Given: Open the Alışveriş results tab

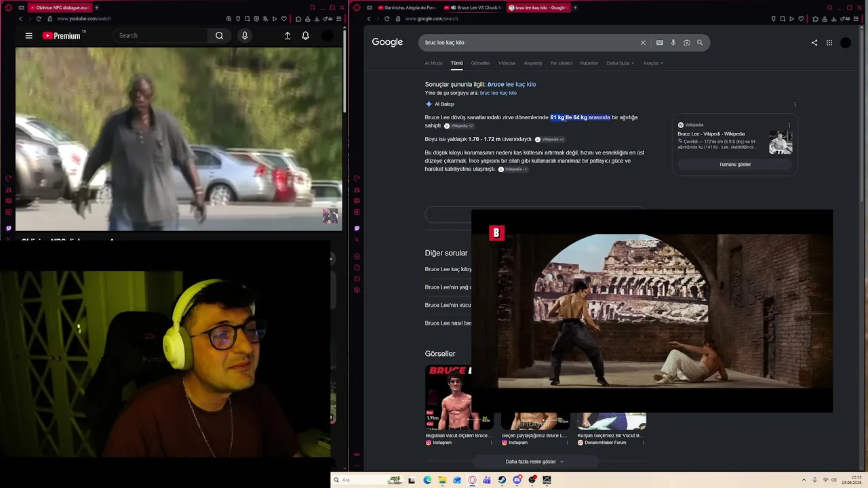Looking at the screenshot, I should [x=533, y=63].
